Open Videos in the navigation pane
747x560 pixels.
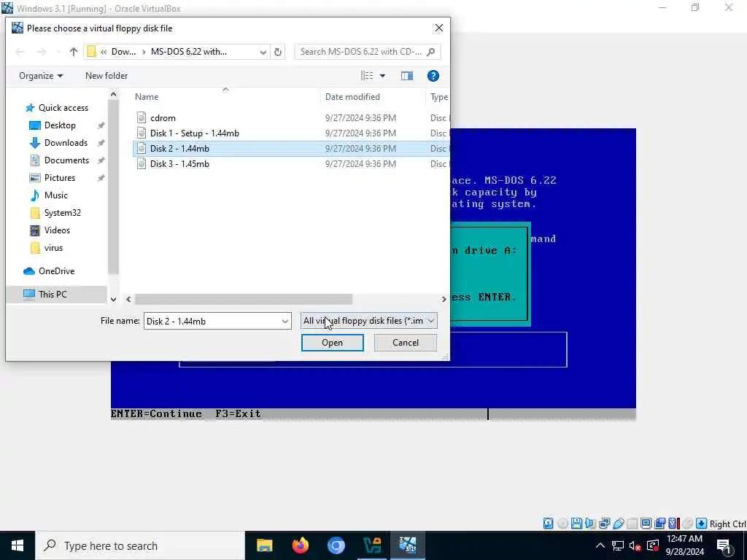57,230
